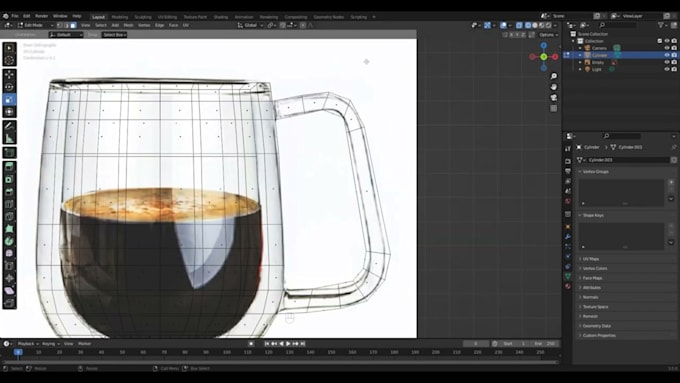Toggle visibility eye for Light

coord(667,69)
